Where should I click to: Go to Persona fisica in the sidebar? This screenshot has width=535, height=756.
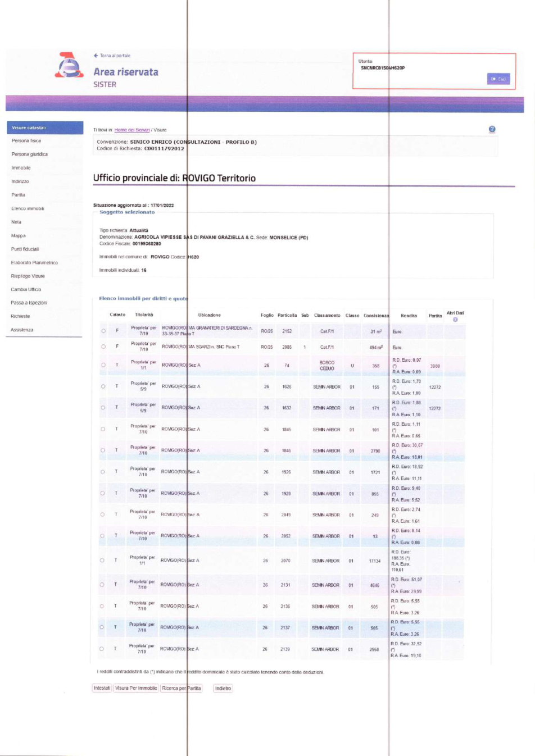26,141
